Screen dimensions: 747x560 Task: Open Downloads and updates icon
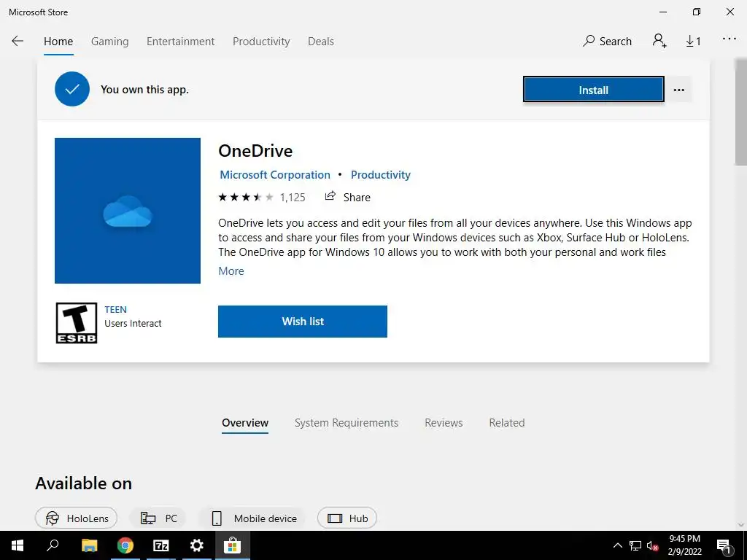(x=693, y=42)
